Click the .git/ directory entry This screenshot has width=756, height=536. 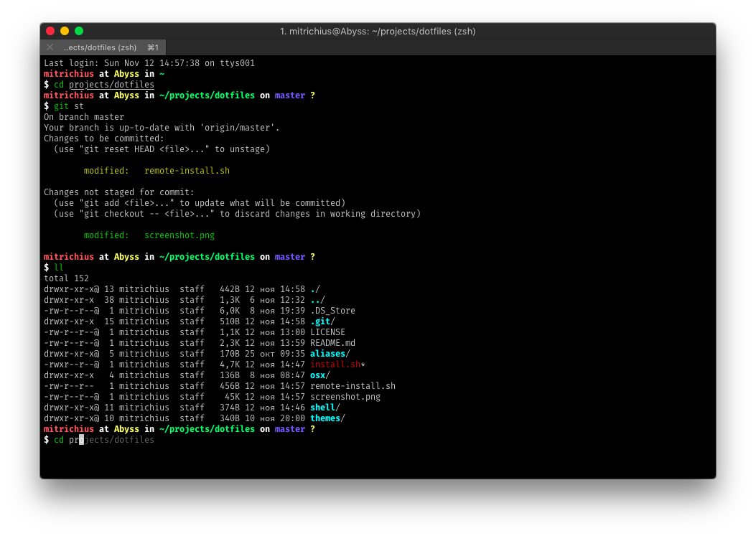(322, 321)
